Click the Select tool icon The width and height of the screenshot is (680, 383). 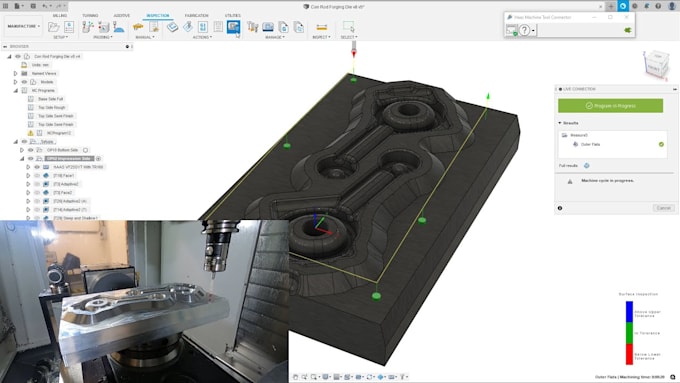pos(348,27)
